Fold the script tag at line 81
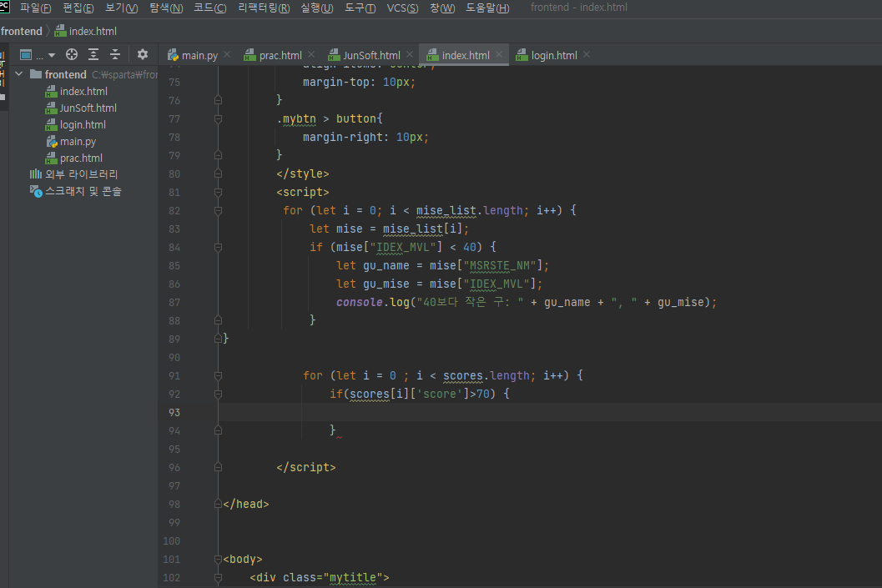The image size is (882, 588). (219, 193)
